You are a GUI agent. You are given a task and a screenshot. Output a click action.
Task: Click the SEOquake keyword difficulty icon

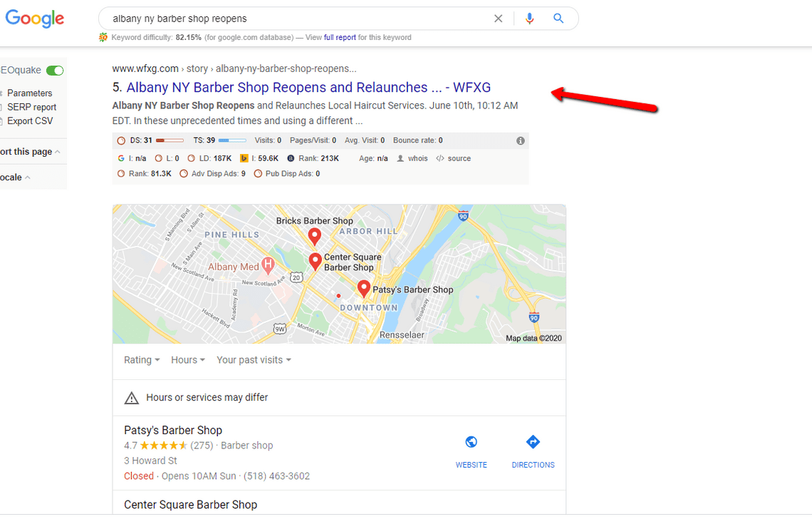[x=103, y=37]
